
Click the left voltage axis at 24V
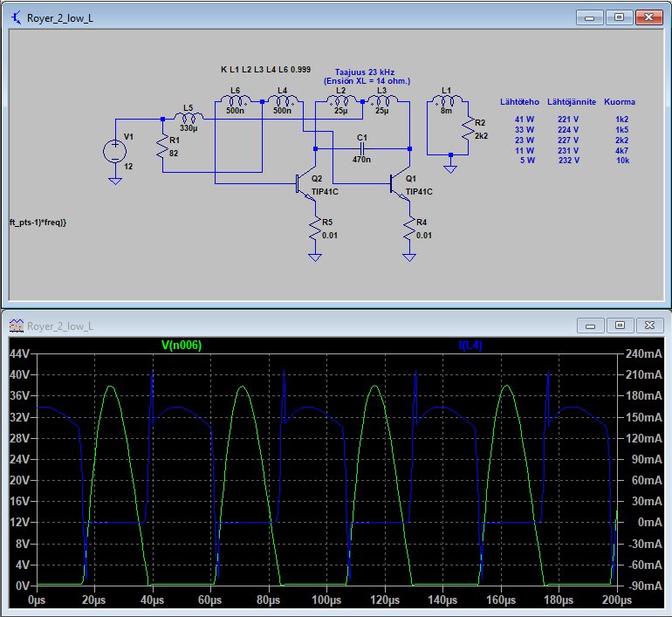(19, 458)
